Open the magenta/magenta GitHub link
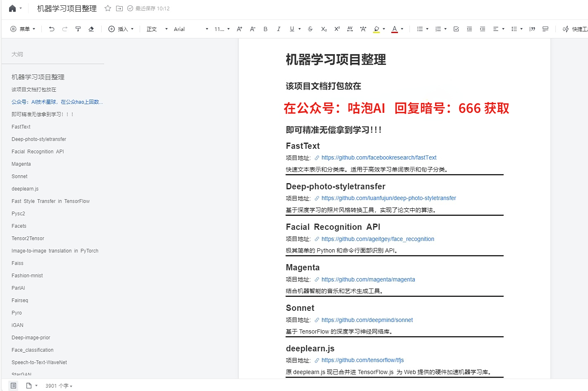588x391 pixels. (x=368, y=279)
